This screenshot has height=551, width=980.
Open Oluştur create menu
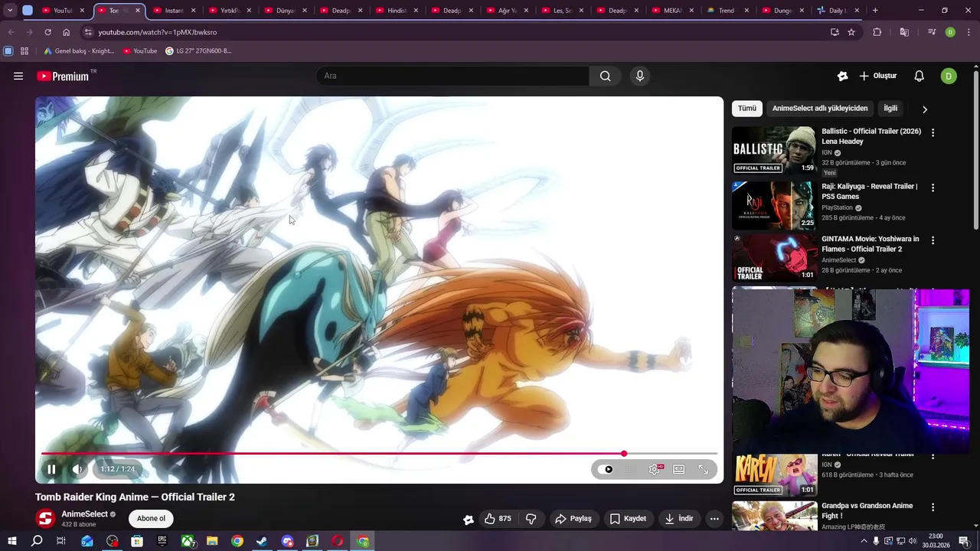coord(877,76)
